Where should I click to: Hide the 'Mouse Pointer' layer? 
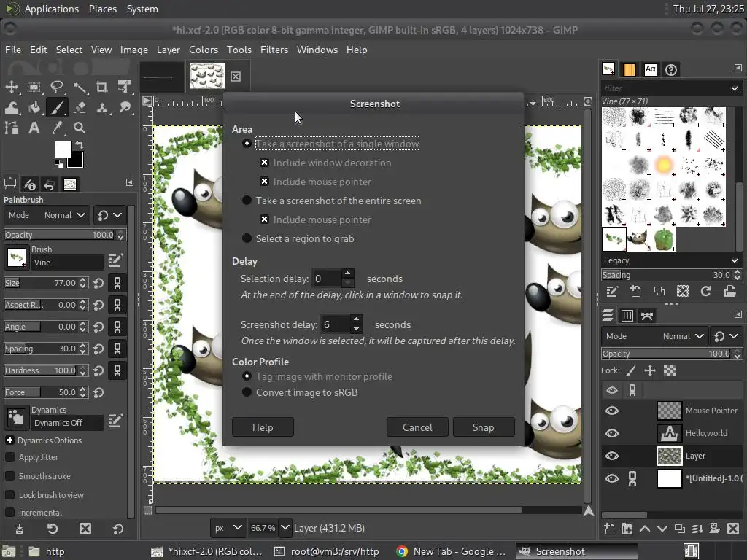[x=612, y=411]
